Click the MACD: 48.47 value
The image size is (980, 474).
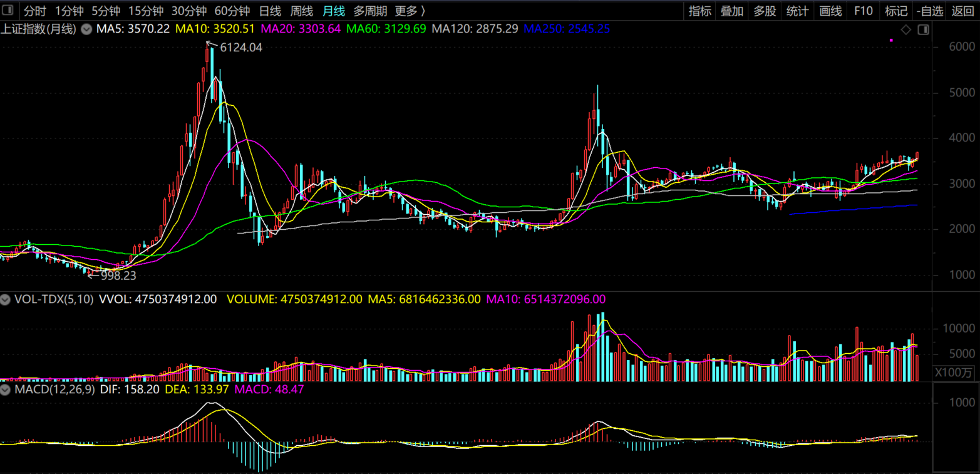pyautogui.click(x=269, y=389)
